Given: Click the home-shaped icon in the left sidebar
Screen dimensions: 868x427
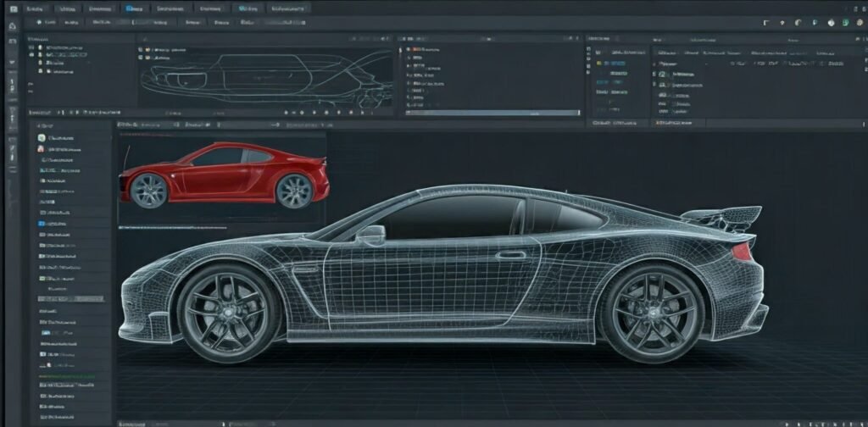Looking at the screenshot, I should tap(12, 25).
